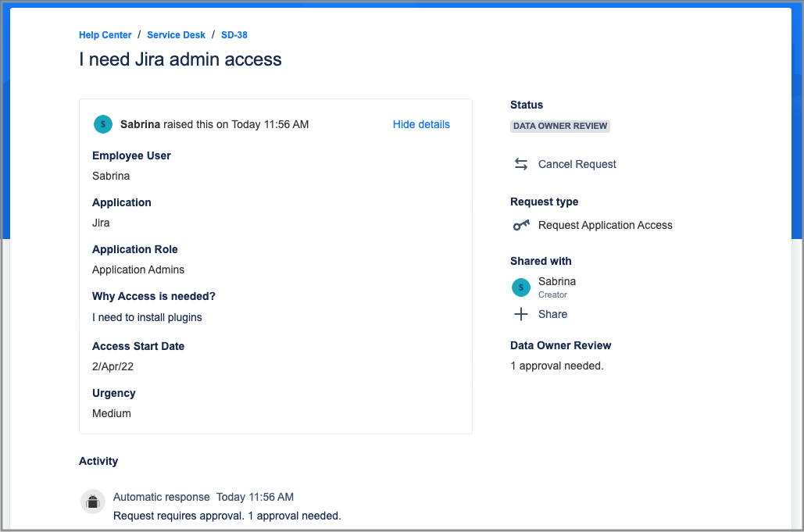Select the Request Application Access label

tap(605, 225)
